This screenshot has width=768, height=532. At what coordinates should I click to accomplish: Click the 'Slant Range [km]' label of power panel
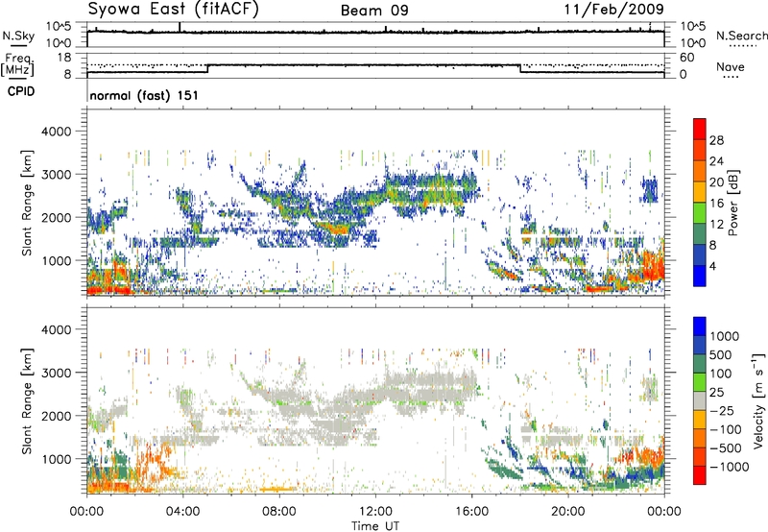click(27, 203)
